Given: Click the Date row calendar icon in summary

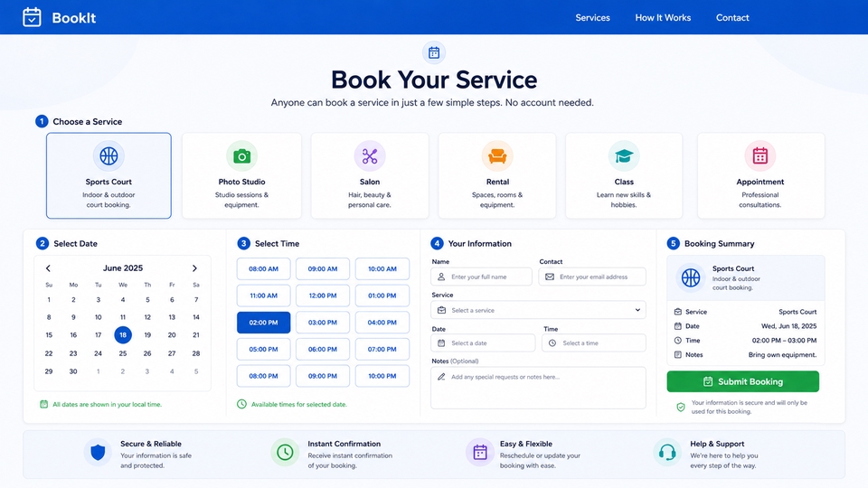Looking at the screenshot, I should coord(677,326).
